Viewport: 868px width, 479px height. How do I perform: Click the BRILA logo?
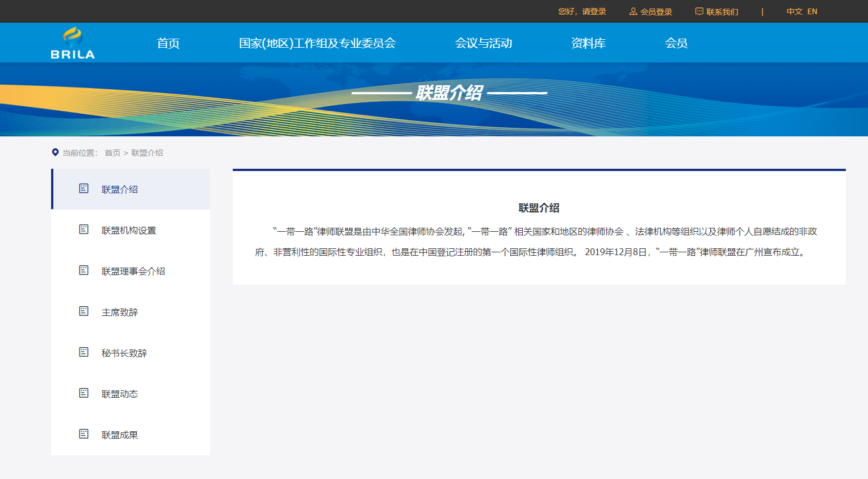coord(73,43)
